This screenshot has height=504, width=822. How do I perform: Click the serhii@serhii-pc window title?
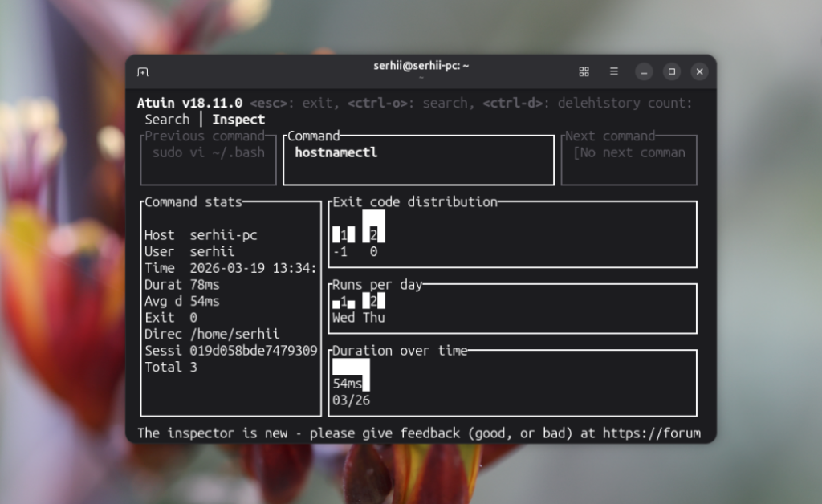click(421, 66)
